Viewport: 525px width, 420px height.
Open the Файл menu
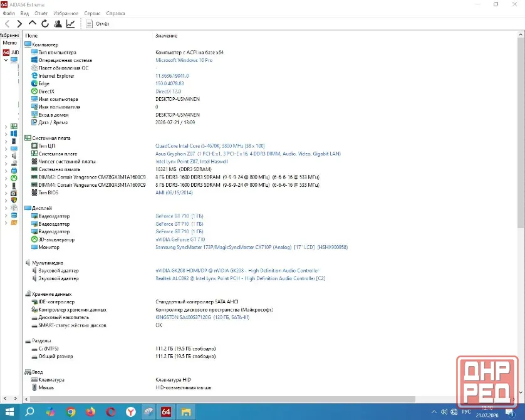coord(9,13)
